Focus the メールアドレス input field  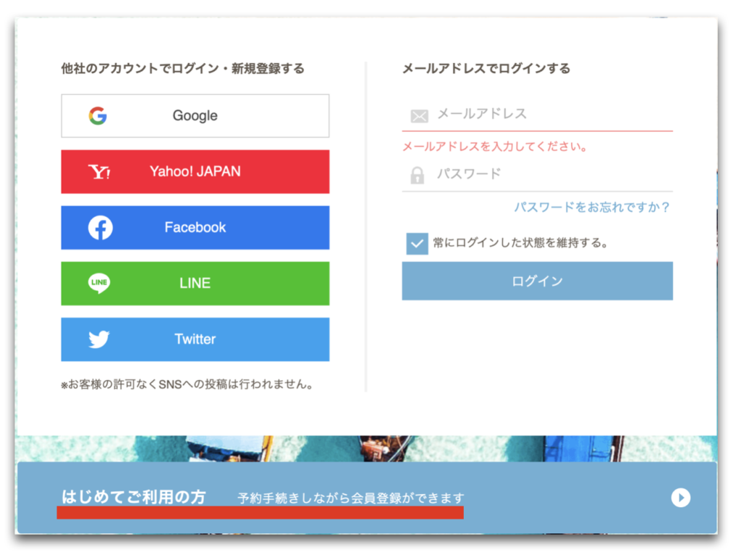[538, 114]
